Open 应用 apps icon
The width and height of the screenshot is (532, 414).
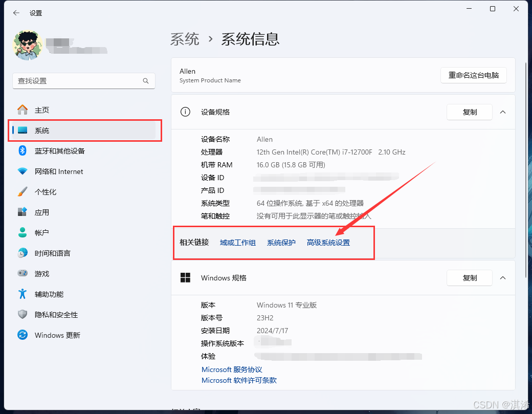coord(23,212)
